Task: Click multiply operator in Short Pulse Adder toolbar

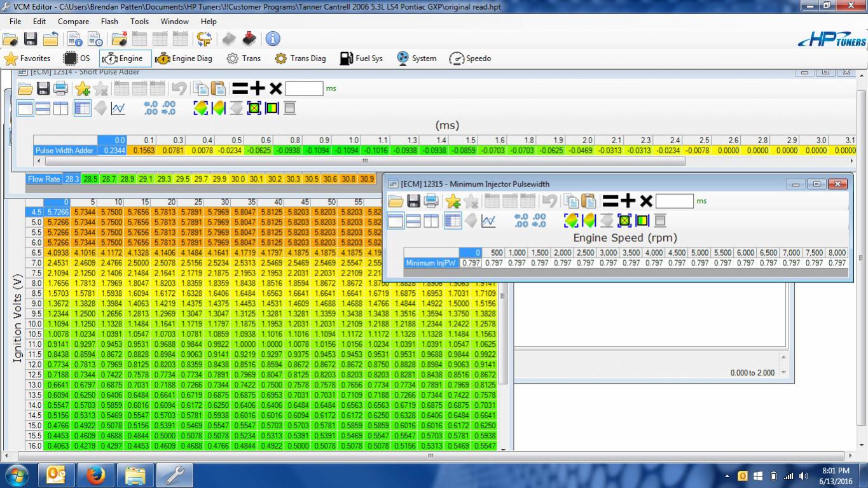Action: click(275, 88)
